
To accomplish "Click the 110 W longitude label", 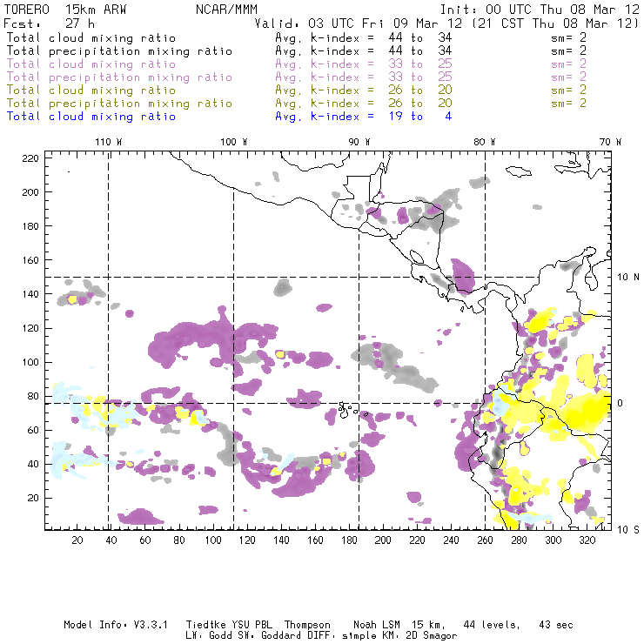I will 108,142.
